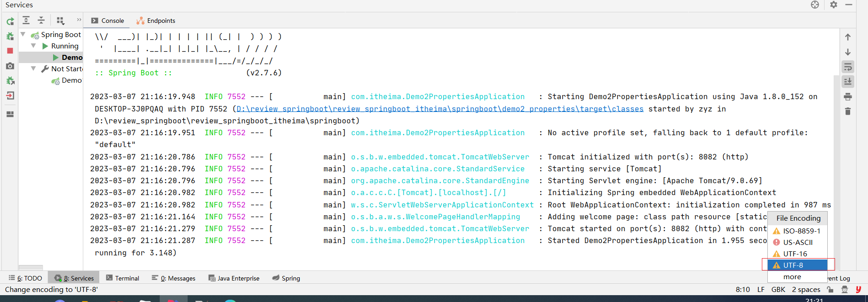Screen dimensions: 868x302
Task: Click the camera thread dump icon
Action: (x=10, y=66)
